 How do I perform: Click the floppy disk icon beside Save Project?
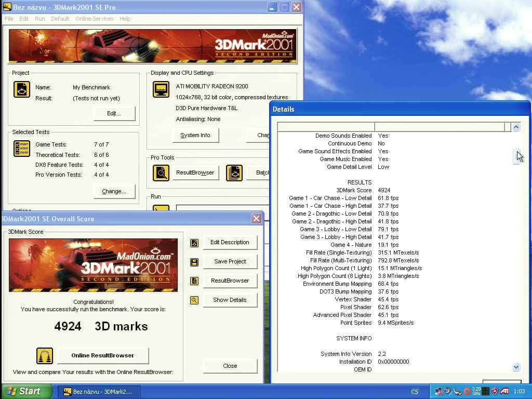pos(194,262)
